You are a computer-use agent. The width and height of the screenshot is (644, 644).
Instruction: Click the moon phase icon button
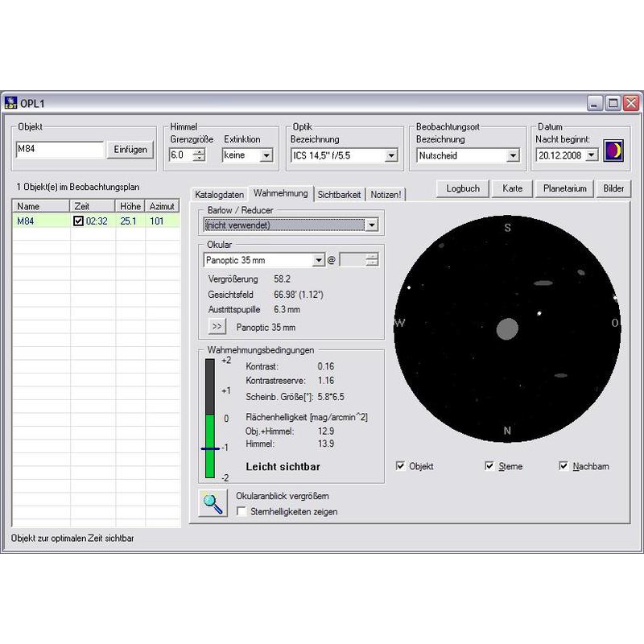tap(614, 150)
